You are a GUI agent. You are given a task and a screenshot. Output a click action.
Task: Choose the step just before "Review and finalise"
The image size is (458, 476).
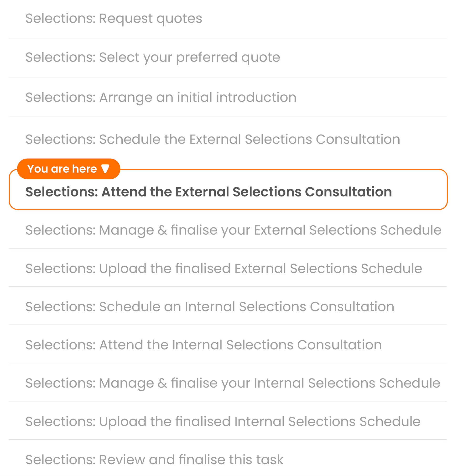point(223,421)
